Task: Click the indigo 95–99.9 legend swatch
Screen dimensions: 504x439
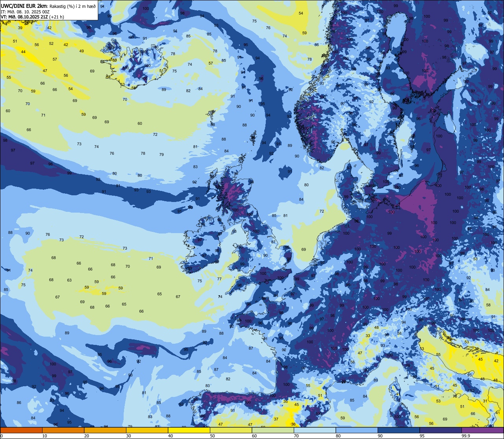Action: (x=441, y=430)
